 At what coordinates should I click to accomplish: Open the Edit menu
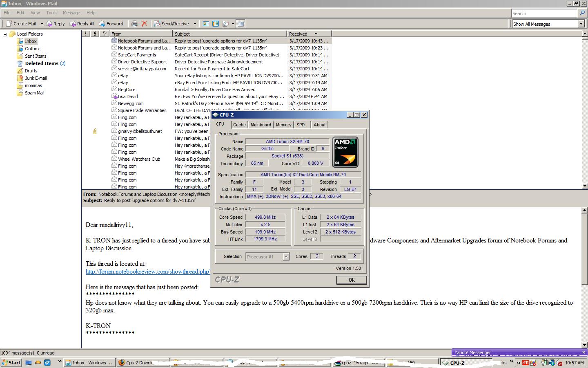[x=20, y=13]
